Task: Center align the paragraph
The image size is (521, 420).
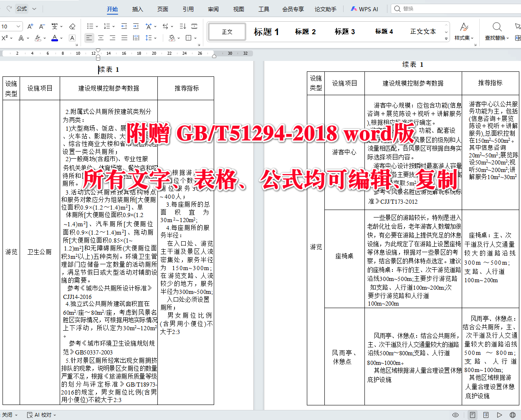Action: pyautogui.click(x=101, y=38)
